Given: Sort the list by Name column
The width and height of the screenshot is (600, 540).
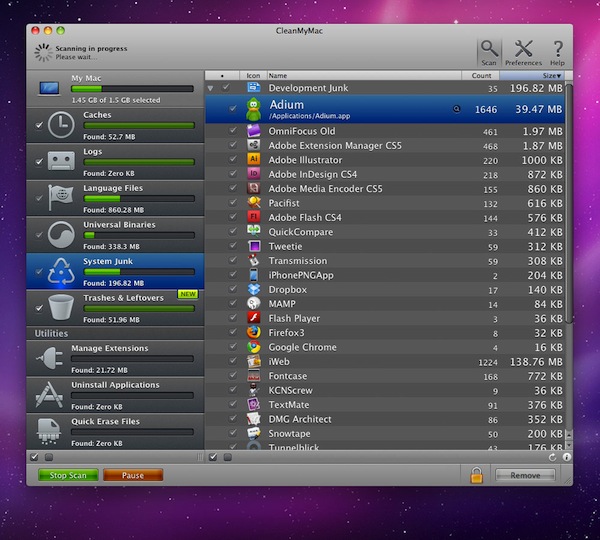Looking at the screenshot, I should point(364,75).
